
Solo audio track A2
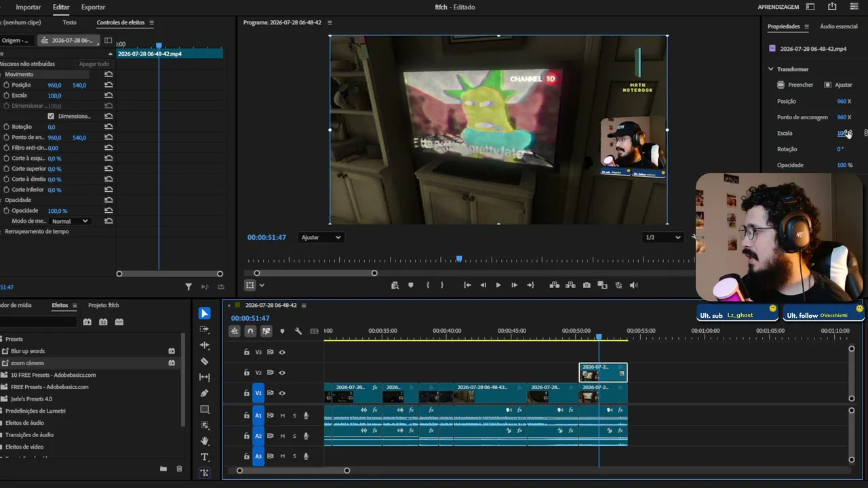294,436
